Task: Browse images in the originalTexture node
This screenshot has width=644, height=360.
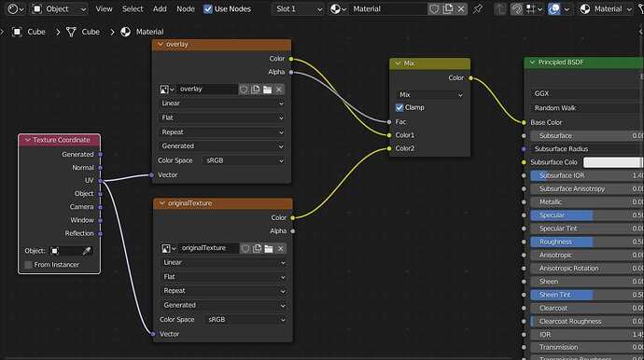Action: point(169,248)
